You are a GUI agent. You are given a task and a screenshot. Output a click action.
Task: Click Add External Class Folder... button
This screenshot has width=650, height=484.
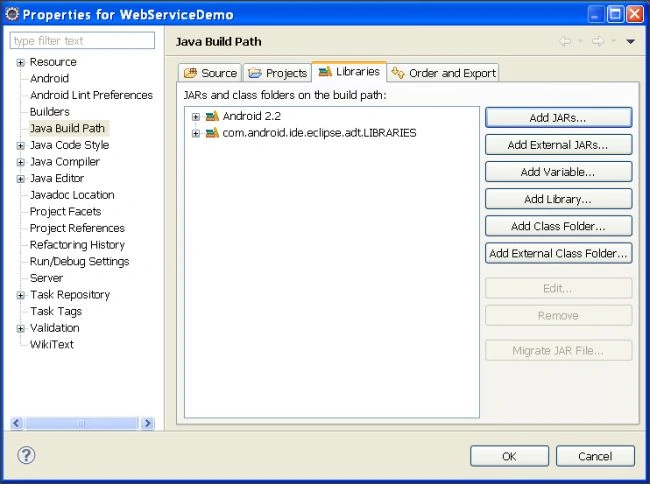point(558,253)
